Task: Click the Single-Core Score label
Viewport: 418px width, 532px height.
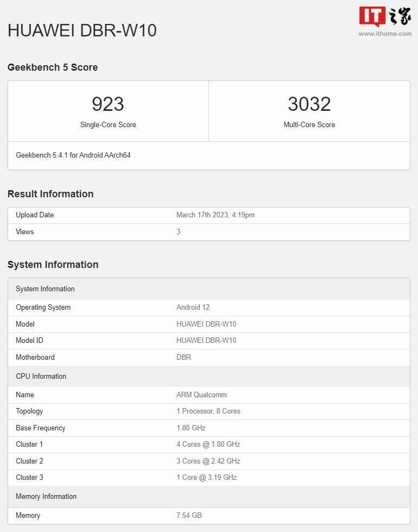Action: tap(108, 125)
